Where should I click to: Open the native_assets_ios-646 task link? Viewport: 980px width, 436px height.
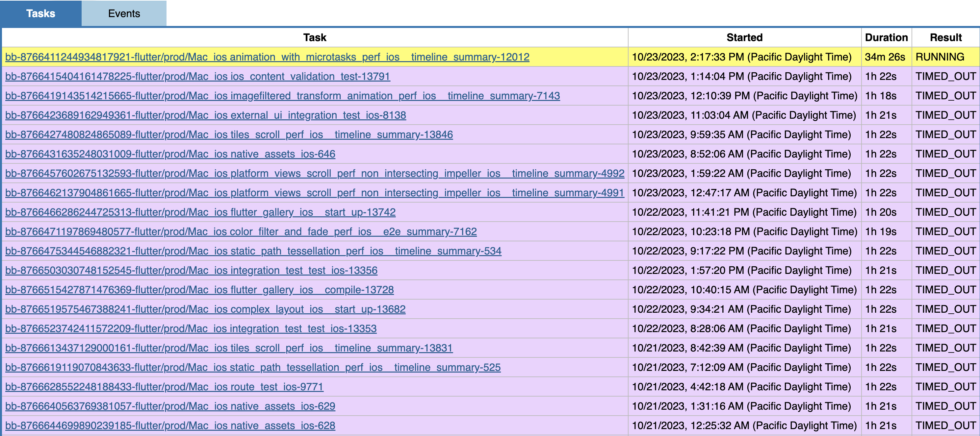(170, 154)
